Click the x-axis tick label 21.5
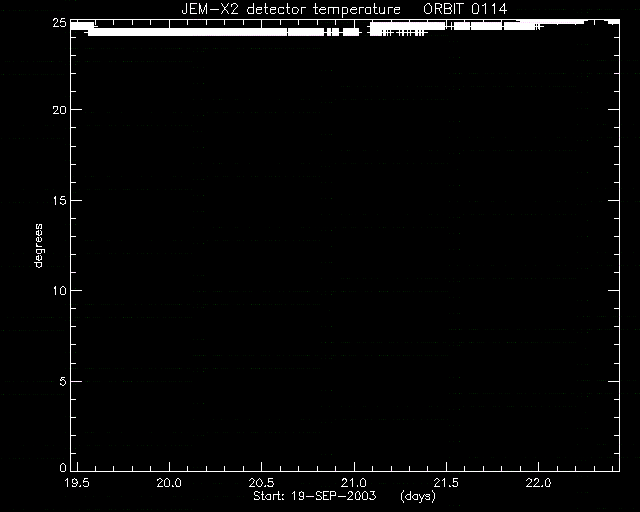The width and height of the screenshot is (640, 512). (446, 483)
